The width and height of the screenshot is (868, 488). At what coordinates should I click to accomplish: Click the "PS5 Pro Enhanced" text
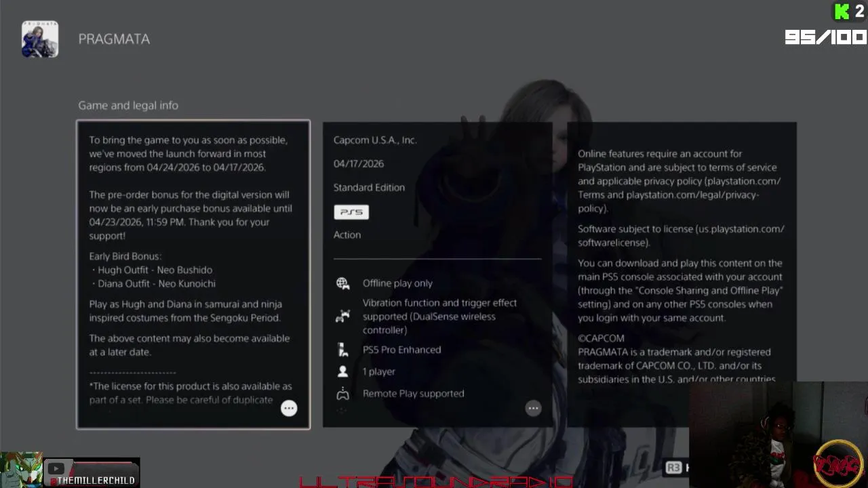tap(401, 350)
